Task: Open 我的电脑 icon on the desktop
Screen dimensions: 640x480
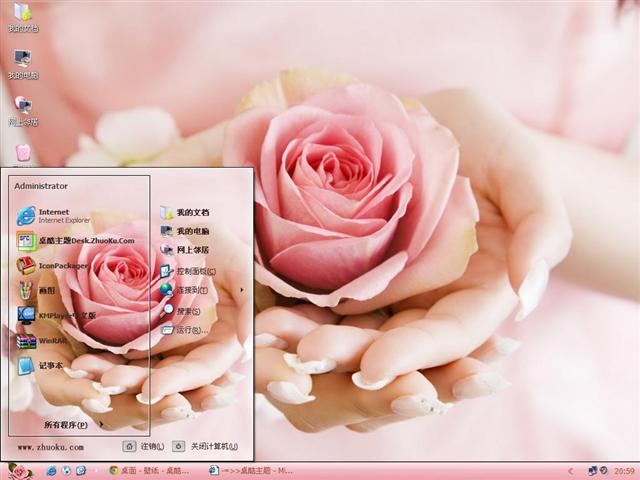Action: tap(23, 64)
